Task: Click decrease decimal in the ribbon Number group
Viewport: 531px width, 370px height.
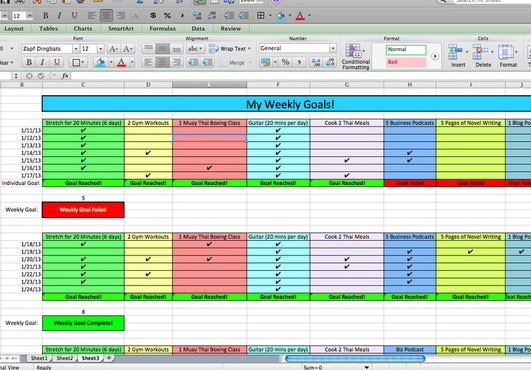Action: tap(330, 62)
